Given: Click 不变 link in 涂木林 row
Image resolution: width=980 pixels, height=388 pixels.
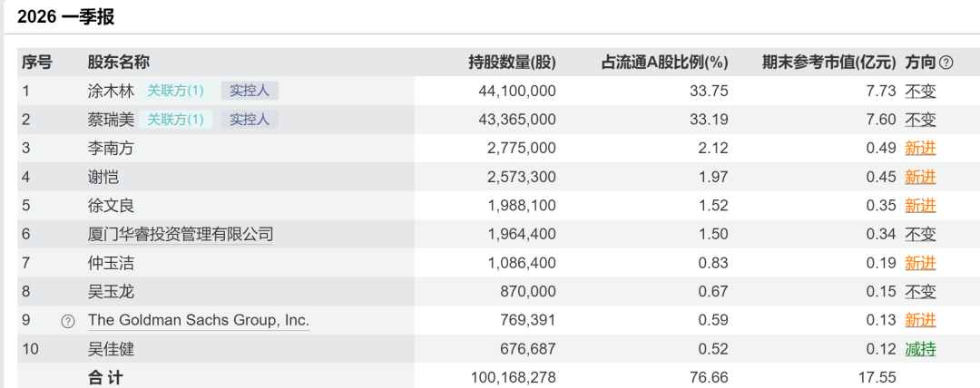Looking at the screenshot, I should coord(921,92).
